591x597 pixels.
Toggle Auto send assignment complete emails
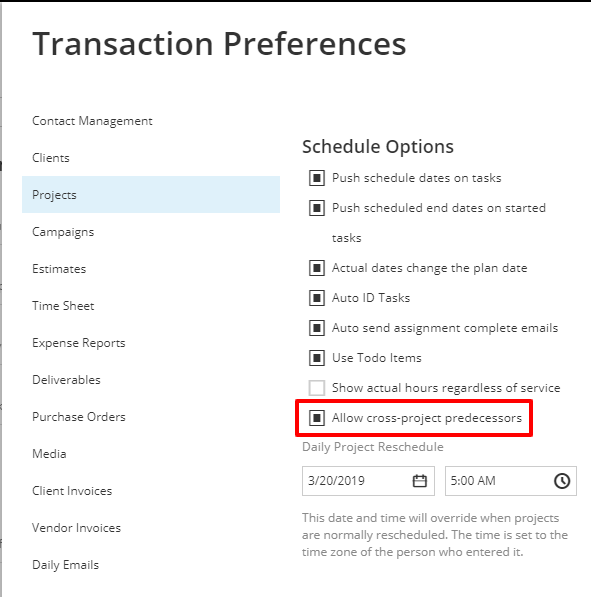coord(317,328)
